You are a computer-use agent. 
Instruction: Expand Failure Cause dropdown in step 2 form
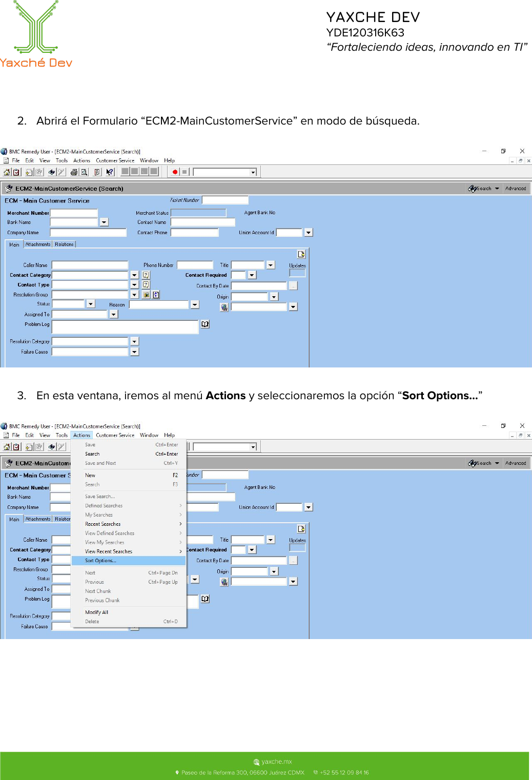(x=134, y=352)
